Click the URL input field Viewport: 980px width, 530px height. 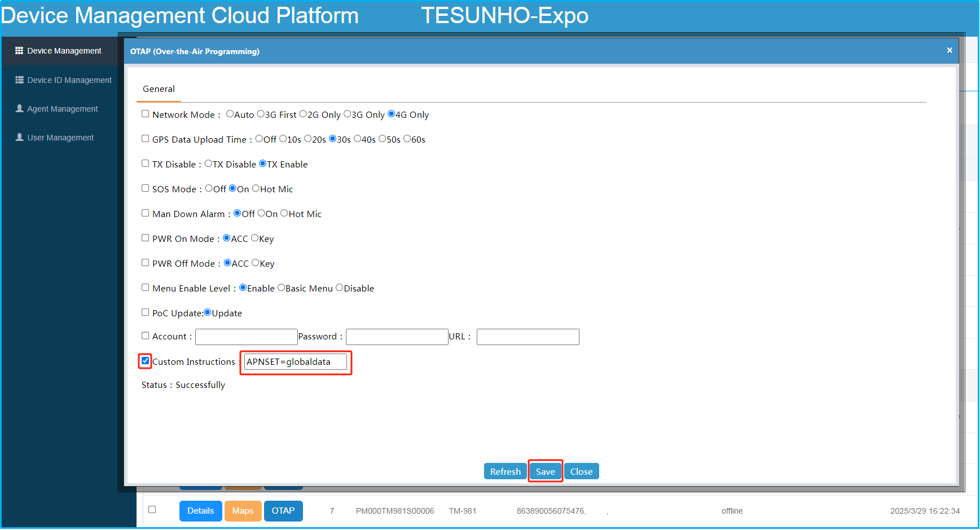point(528,337)
